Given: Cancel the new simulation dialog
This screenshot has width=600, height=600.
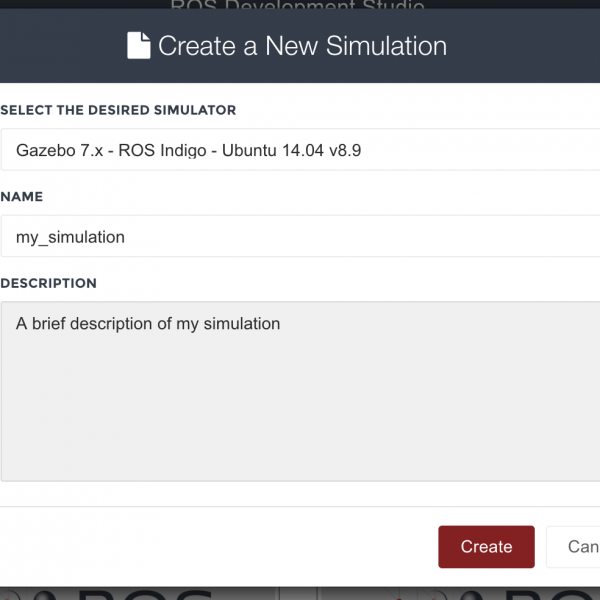Looking at the screenshot, I should pos(573,546).
